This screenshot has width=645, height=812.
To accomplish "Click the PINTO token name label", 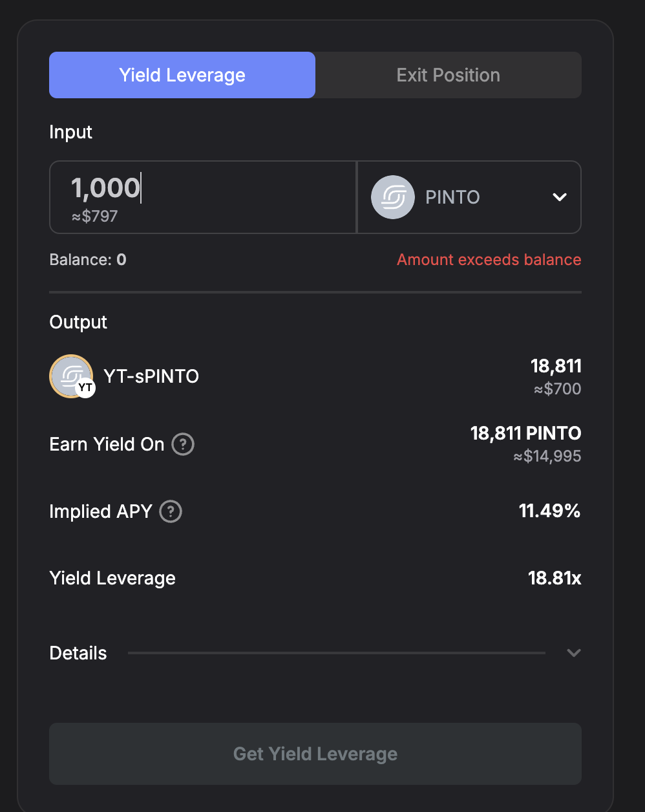I will (452, 197).
